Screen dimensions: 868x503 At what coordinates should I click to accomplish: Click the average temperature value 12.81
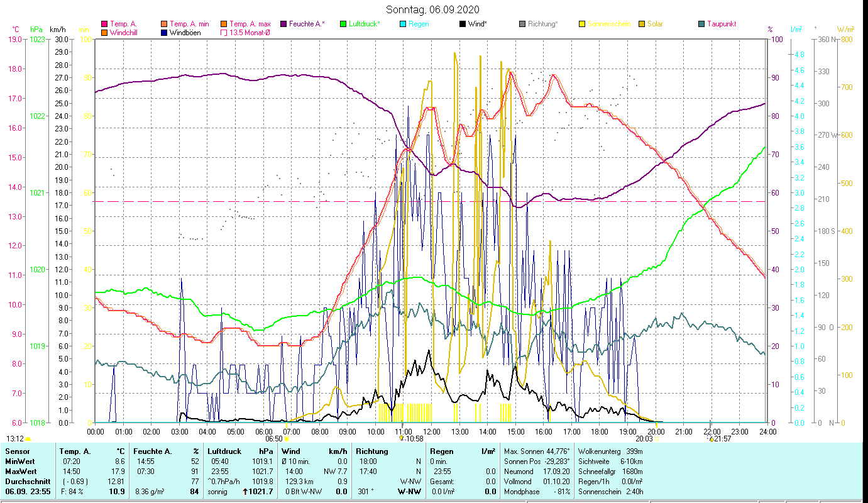click(x=116, y=482)
